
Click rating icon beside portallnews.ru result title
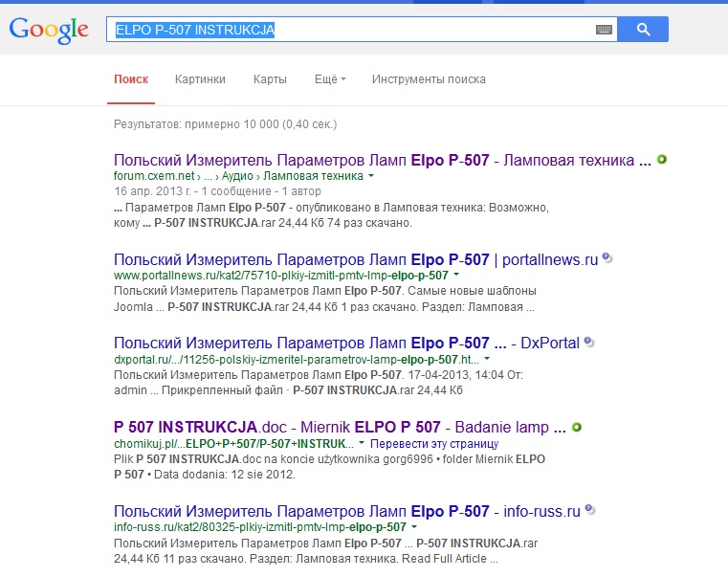tap(607, 257)
